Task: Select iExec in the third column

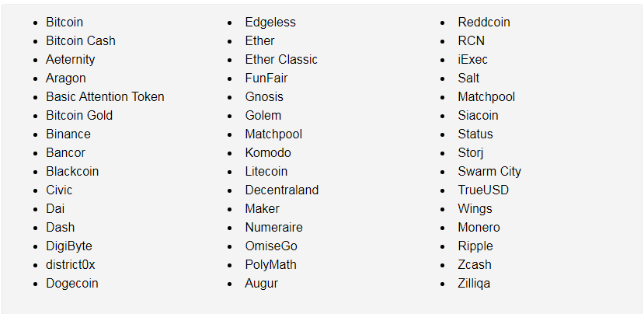Action: (x=473, y=60)
